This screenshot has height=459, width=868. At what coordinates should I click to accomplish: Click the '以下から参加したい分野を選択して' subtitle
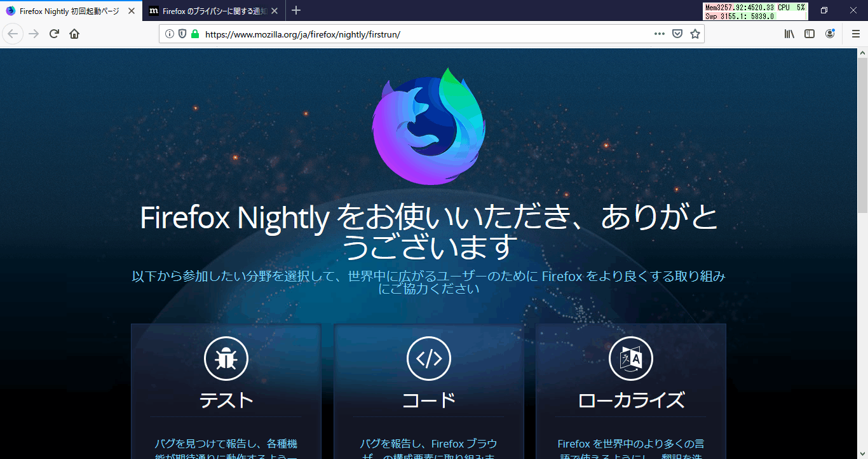(429, 282)
